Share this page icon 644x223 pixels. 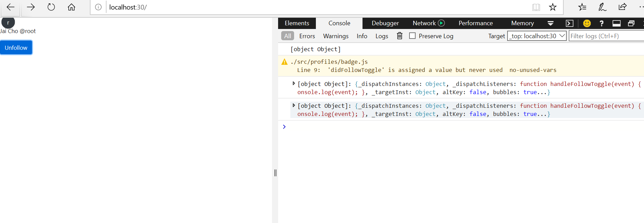pyautogui.click(x=623, y=7)
